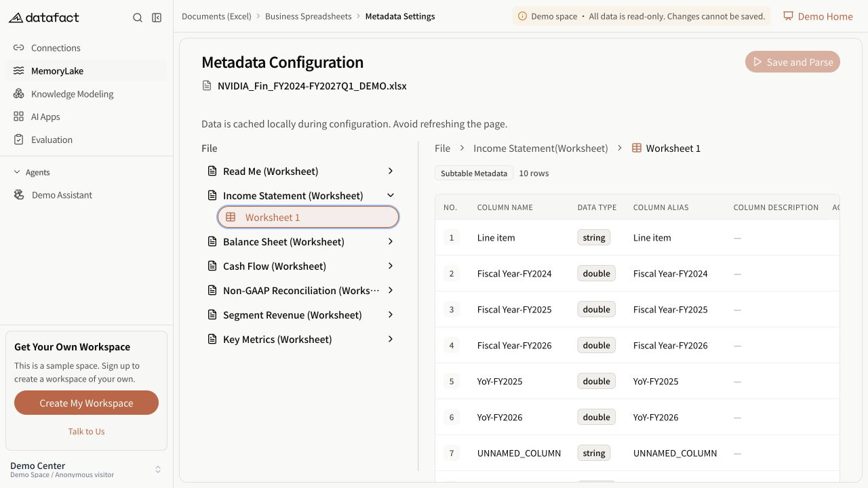Viewport: 868px width, 488px height.
Task: Click the Balance Sheet document icon
Action: point(212,242)
